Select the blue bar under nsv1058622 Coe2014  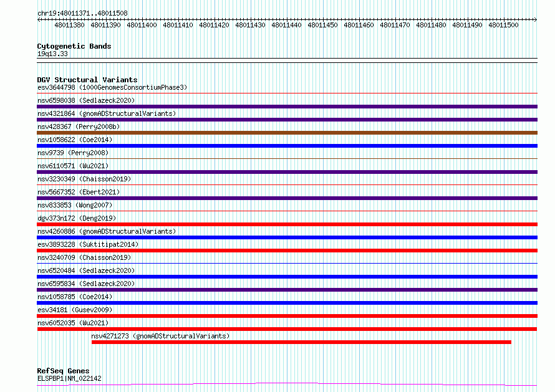tap(287, 146)
